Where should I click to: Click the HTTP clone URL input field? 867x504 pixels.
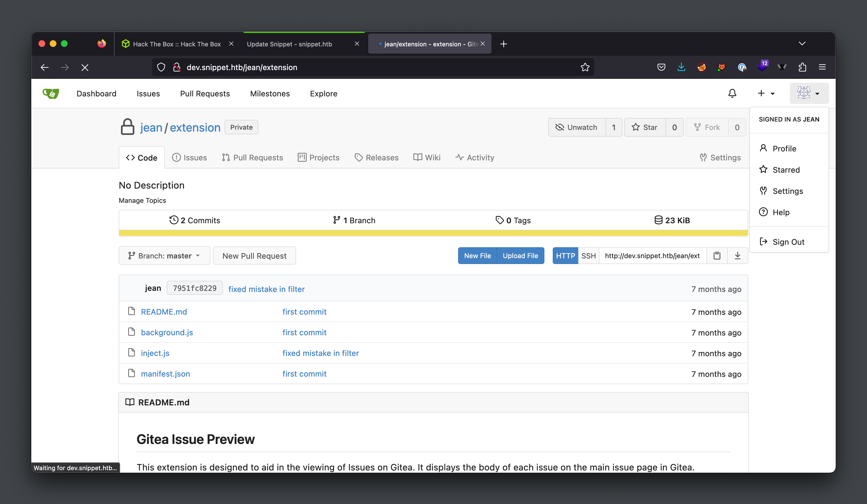click(652, 256)
